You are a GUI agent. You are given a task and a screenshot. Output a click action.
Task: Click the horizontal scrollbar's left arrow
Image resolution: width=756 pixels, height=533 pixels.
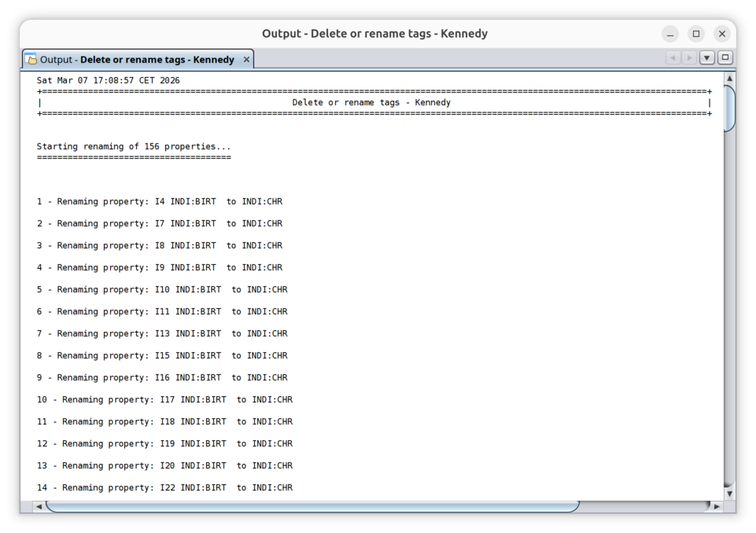coord(39,506)
